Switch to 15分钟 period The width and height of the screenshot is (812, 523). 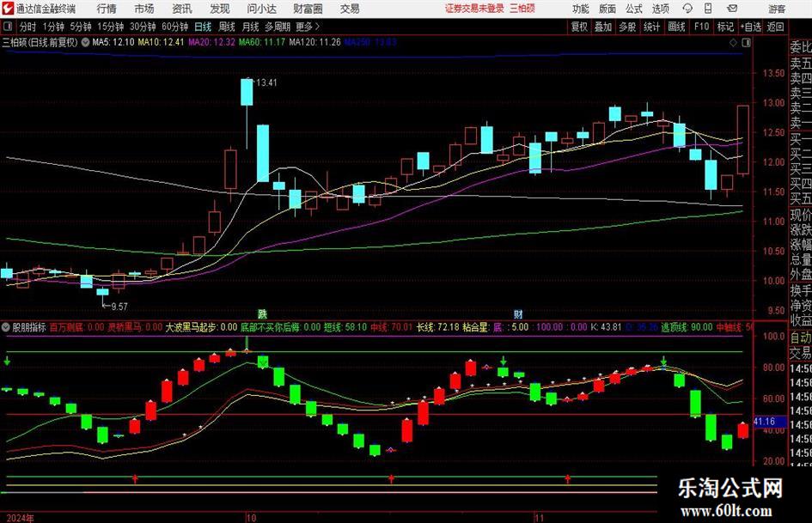(111, 27)
